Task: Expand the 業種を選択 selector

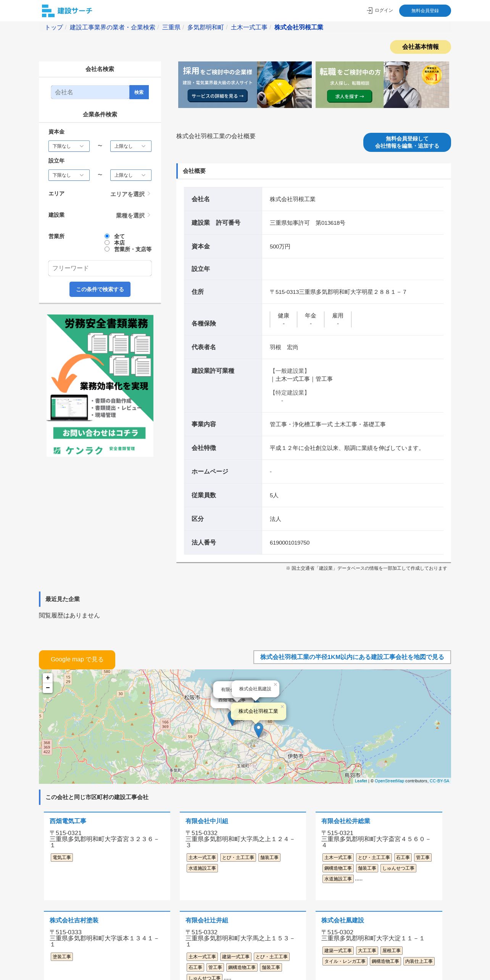Action: coord(133,215)
